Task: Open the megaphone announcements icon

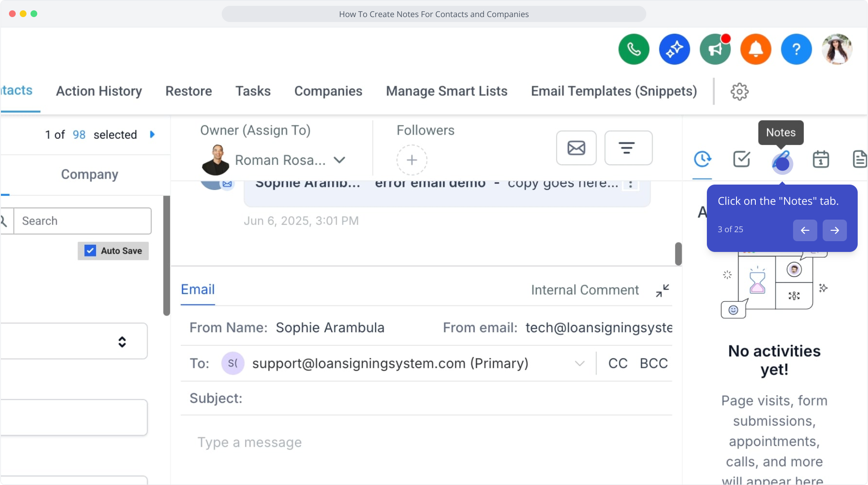Action: (x=715, y=49)
